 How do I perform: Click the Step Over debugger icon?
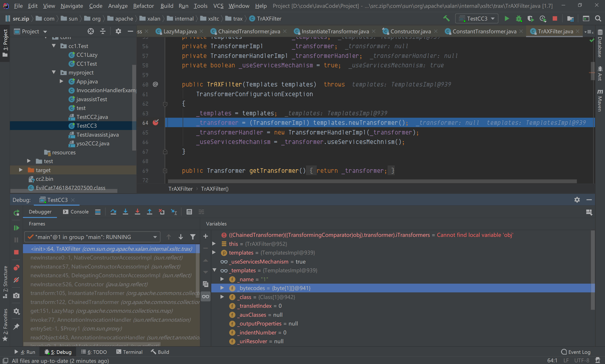point(113,212)
